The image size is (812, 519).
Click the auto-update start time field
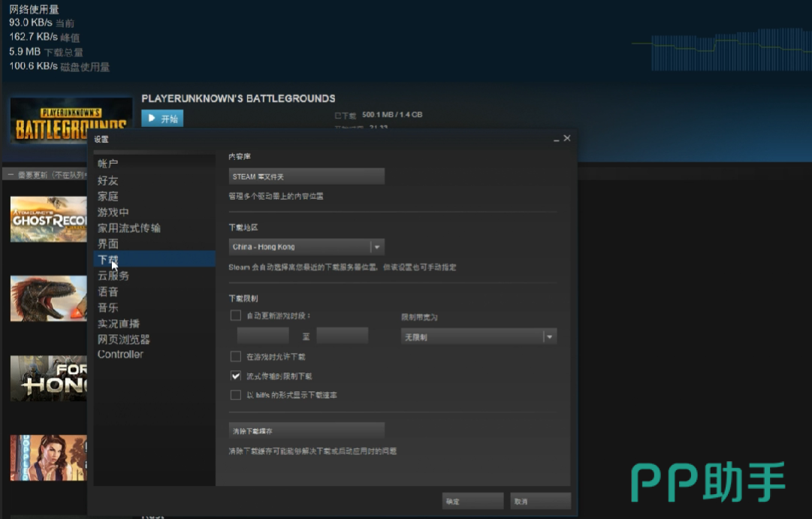pyautogui.click(x=263, y=336)
